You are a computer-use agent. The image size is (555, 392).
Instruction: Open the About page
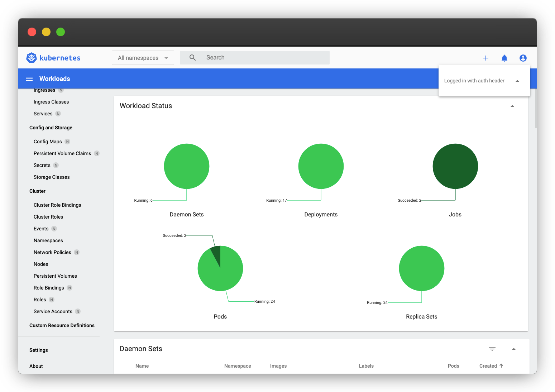pyautogui.click(x=36, y=366)
